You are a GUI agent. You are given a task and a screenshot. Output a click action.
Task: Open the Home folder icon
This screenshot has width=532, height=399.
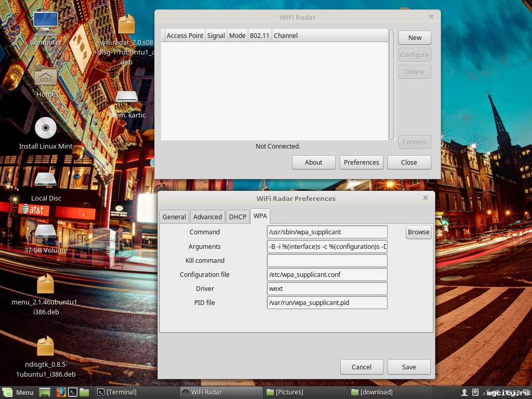click(46, 77)
